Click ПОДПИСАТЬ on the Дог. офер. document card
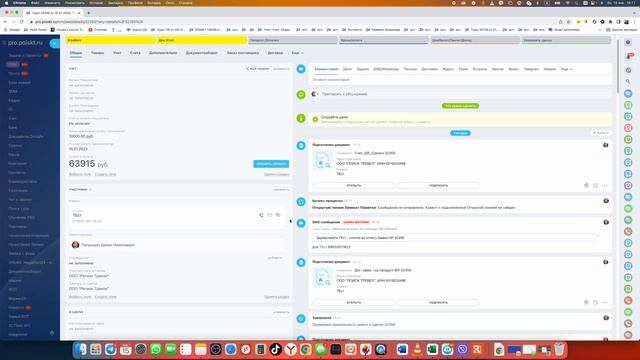Image resolution: width=640 pixels, height=360 pixels. 438,302
